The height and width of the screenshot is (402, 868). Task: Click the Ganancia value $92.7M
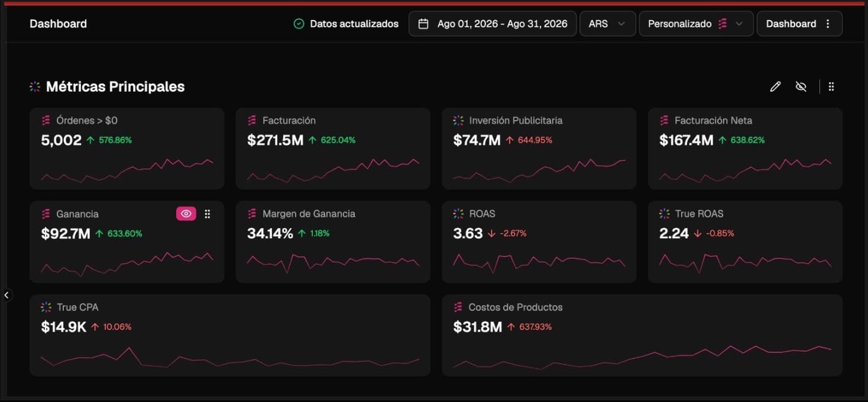coord(66,234)
